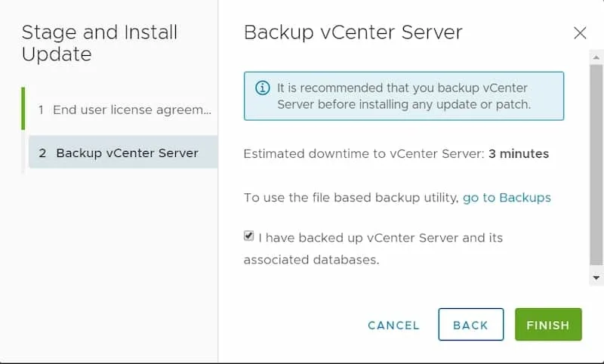604x364 pixels.
Task: Click the 'Estimated downtime to vCenter Server' label
Action: click(364, 154)
